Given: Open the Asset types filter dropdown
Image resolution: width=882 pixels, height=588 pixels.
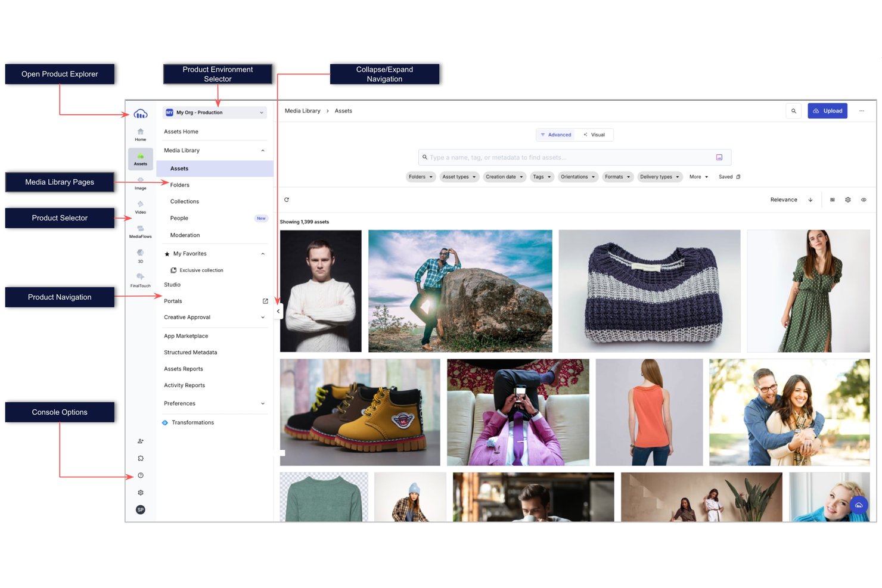Looking at the screenshot, I should (459, 177).
